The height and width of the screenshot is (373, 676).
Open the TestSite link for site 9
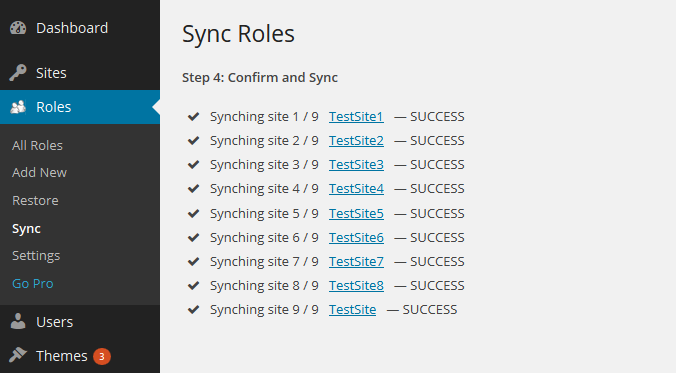tap(353, 310)
